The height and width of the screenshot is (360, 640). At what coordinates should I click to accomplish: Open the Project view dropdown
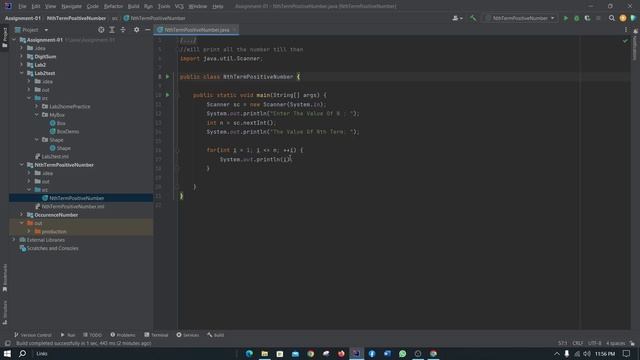32,30
